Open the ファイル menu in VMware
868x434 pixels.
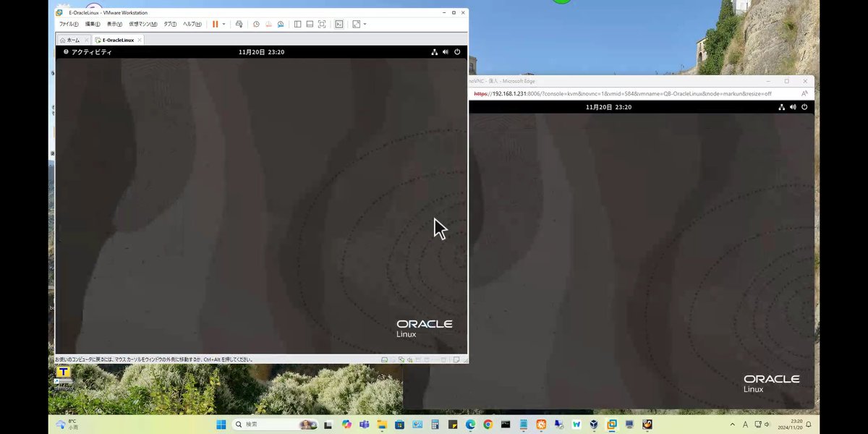pyautogui.click(x=69, y=24)
